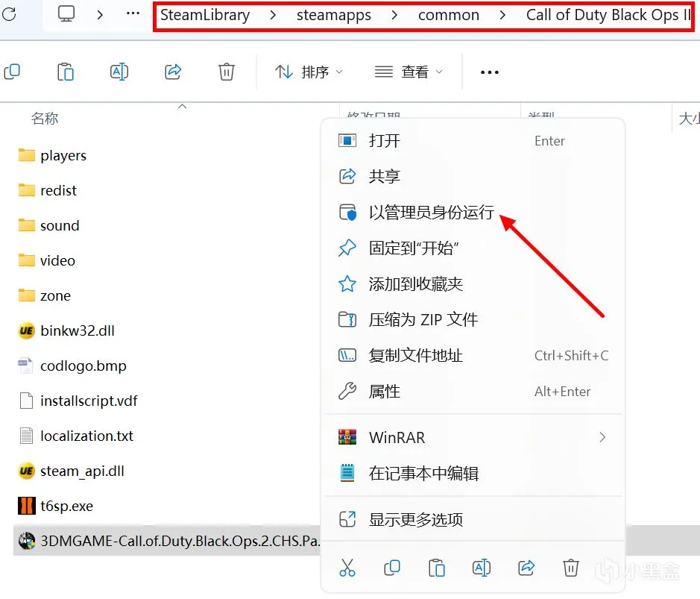Click the toolbar Copy icon
This screenshot has height=599, width=700.
point(12,72)
